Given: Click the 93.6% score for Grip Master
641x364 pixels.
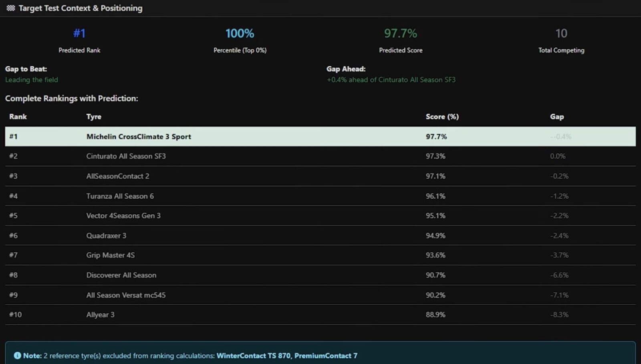Looking at the screenshot, I should click(x=435, y=255).
